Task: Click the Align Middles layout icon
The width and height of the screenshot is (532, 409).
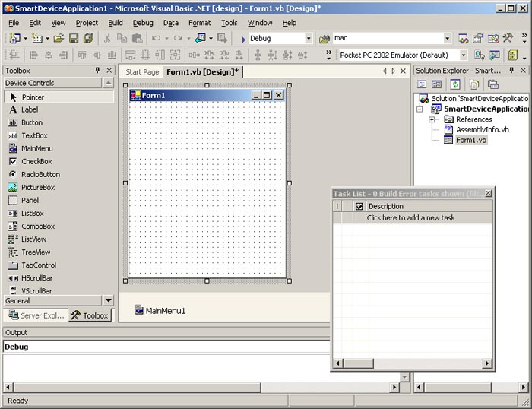Action: [x=97, y=55]
